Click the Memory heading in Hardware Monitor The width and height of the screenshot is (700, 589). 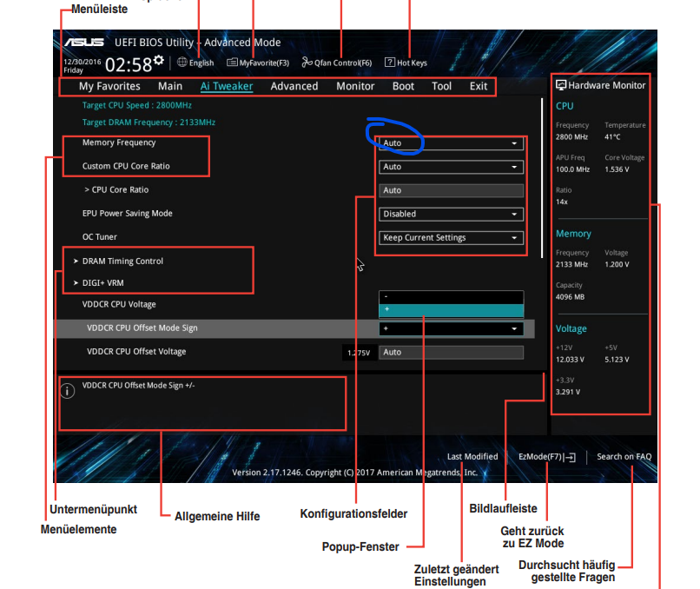[573, 234]
